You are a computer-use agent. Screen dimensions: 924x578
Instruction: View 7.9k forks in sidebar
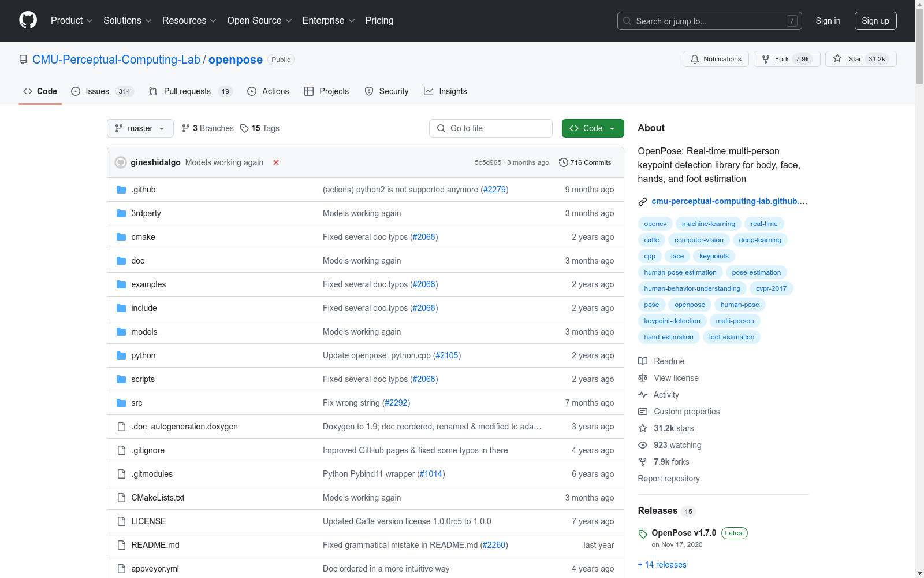tap(664, 462)
